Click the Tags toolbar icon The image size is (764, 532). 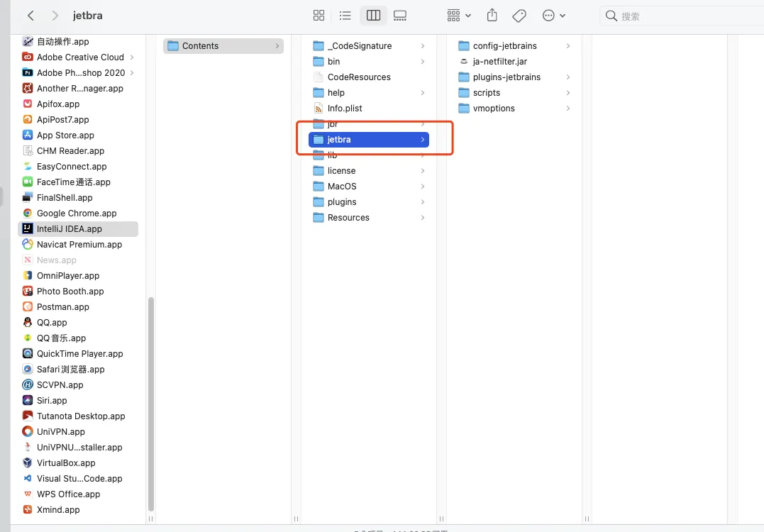click(519, 16)
